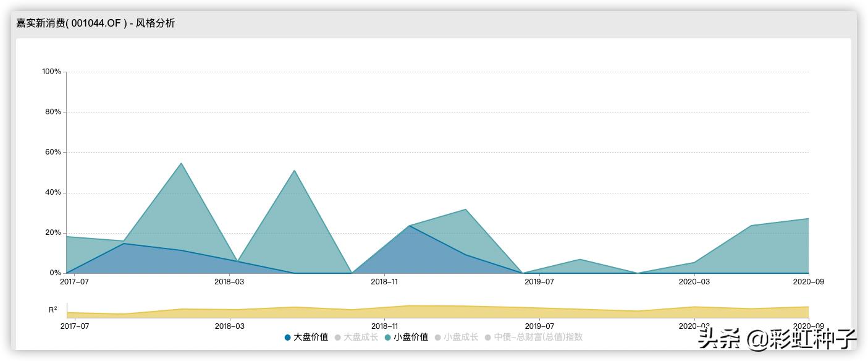Click the chart title 嘉实新消费(001044.OF) - 风格分析
Image resolution: width=868 pixels, height=361 pixels.
[x=96, y=23]
